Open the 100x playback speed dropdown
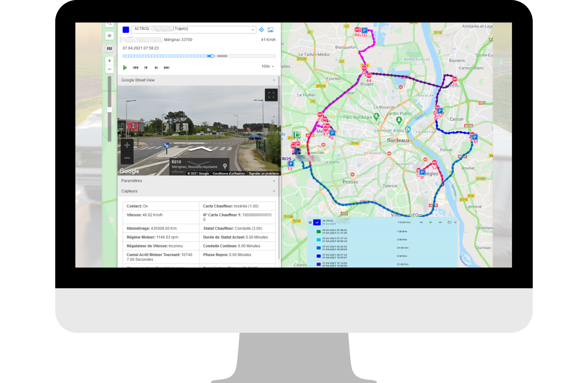 pos(268,66)
